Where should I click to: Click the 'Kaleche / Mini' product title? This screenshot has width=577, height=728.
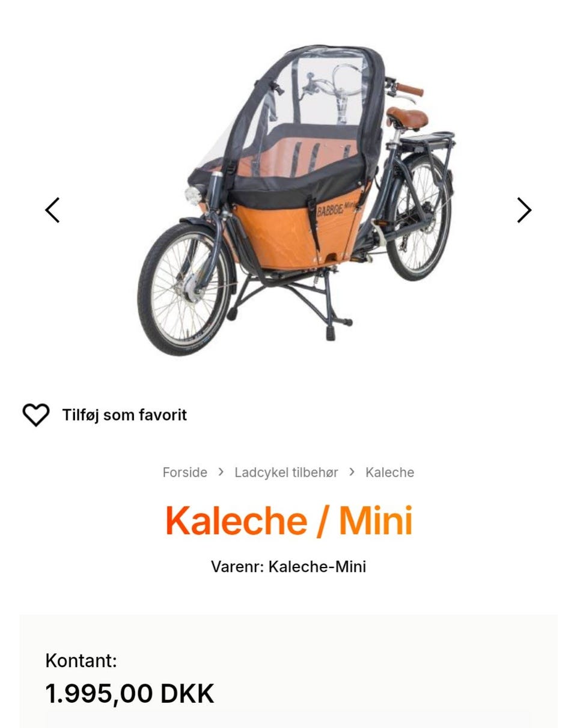pyautogui.click(x=288, y=521)
